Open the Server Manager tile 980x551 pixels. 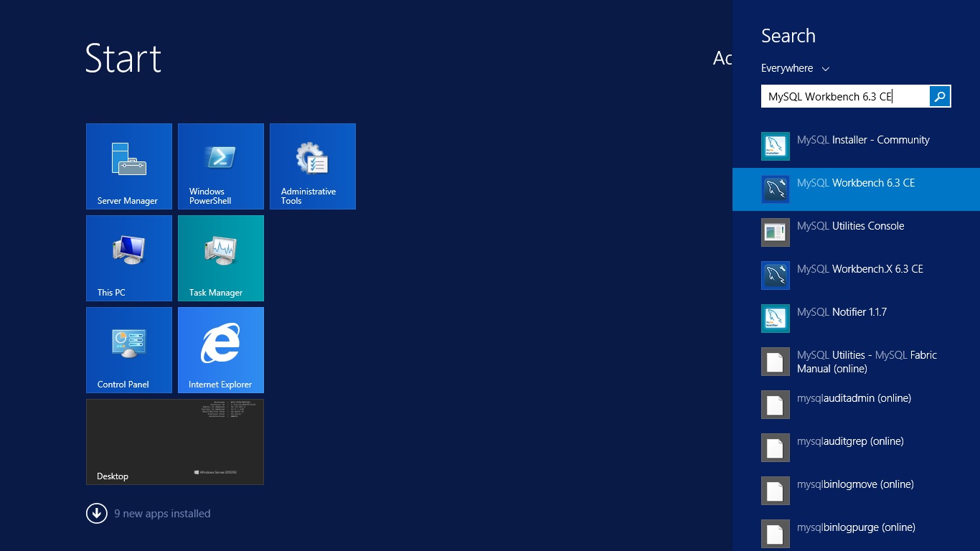(129, 166)
